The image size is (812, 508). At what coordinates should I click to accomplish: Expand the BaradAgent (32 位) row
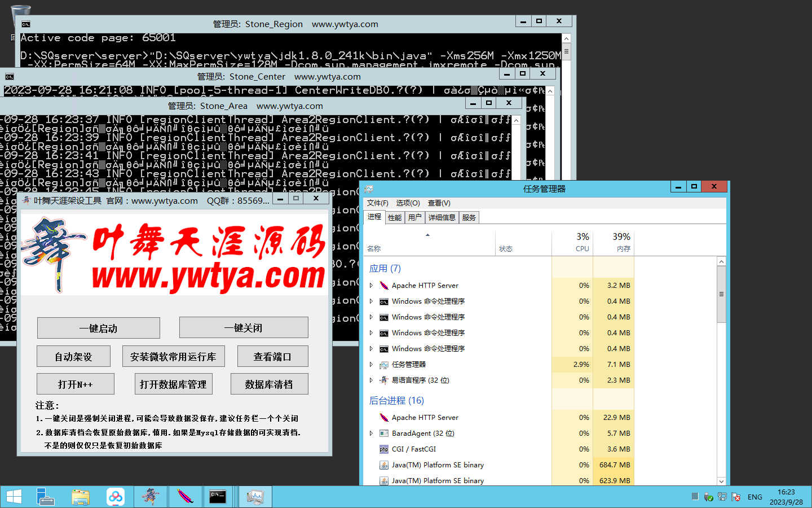click(x=371, y=433)
